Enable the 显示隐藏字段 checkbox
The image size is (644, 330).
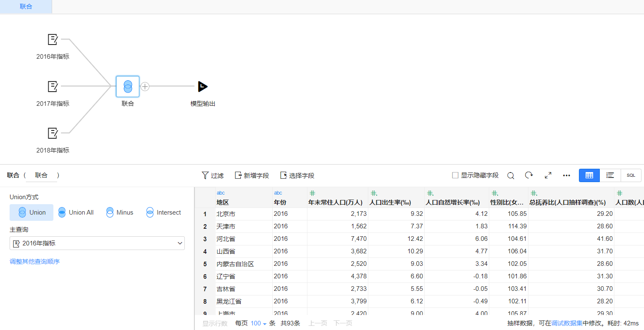point(455,175)
